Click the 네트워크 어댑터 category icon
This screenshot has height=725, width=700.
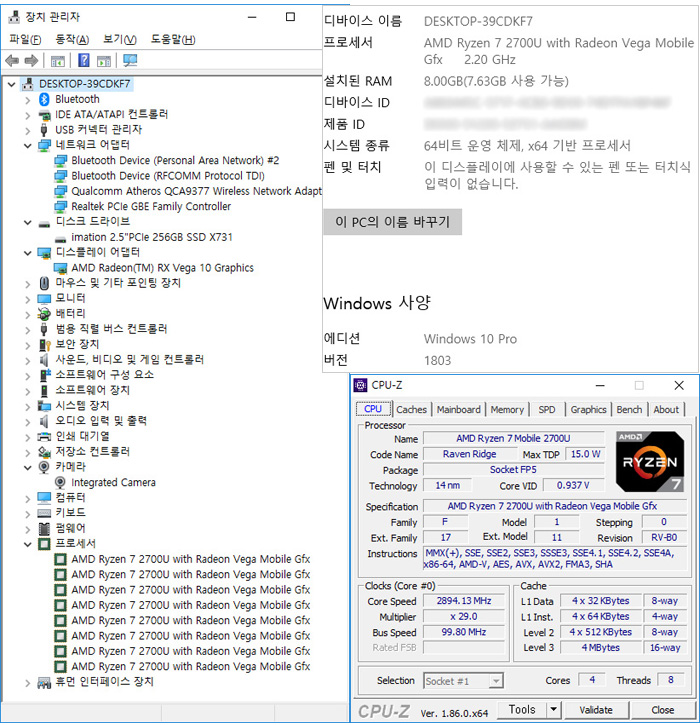[44, 145]
